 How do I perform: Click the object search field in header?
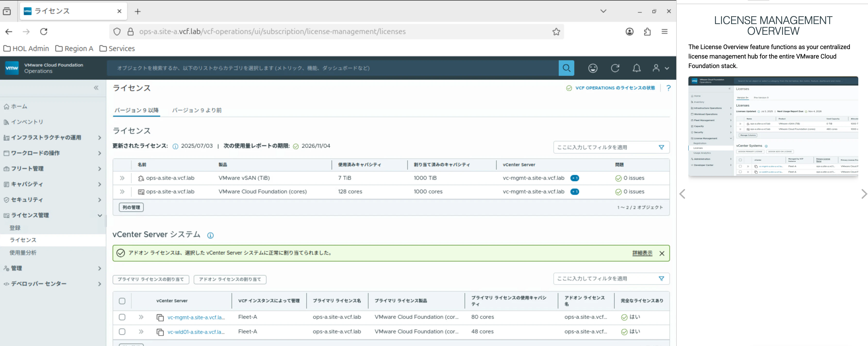tap(333, 68)
